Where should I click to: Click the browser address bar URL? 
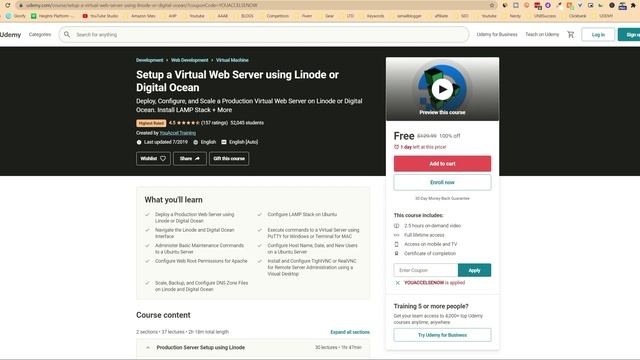click(142, 5)
